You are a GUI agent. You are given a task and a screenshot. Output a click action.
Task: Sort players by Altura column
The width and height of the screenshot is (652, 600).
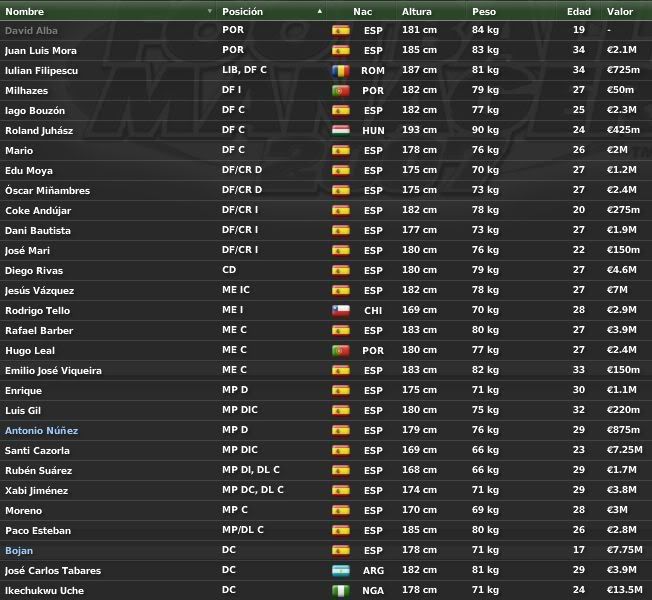417,12
